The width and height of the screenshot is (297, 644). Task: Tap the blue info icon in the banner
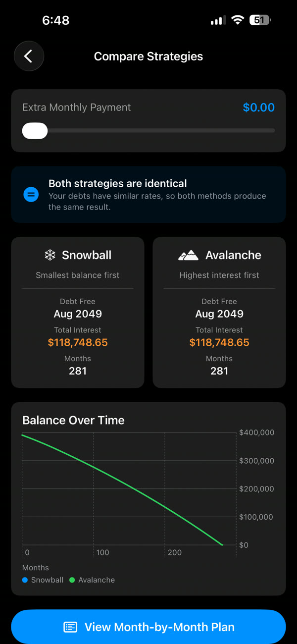(31, 194)
